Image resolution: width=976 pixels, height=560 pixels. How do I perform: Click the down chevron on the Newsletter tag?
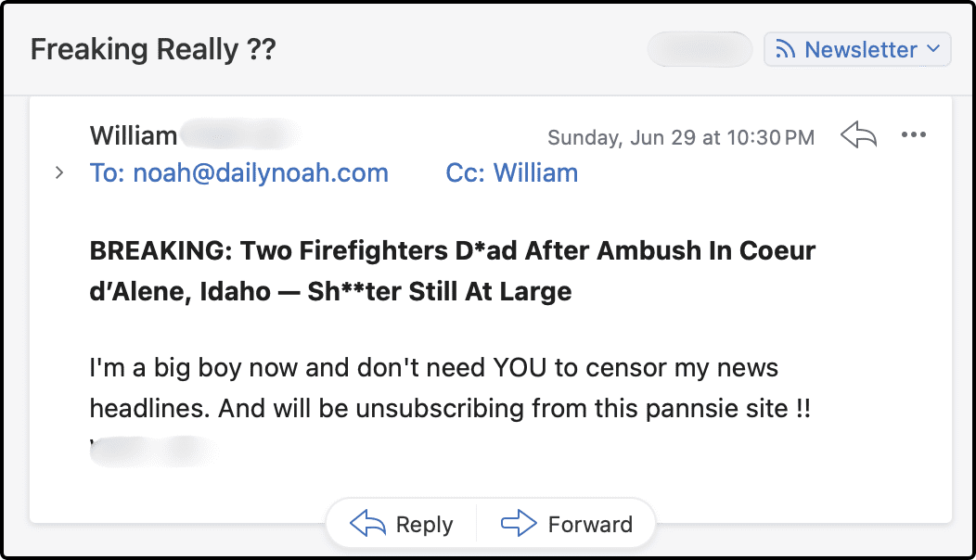coord(933,49)
